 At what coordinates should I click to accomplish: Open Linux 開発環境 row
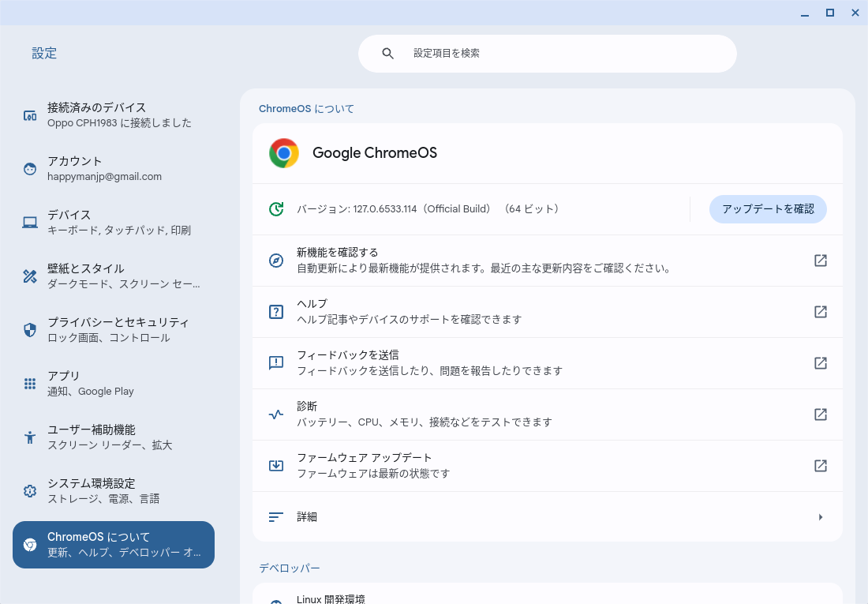(x=548, y=595)
